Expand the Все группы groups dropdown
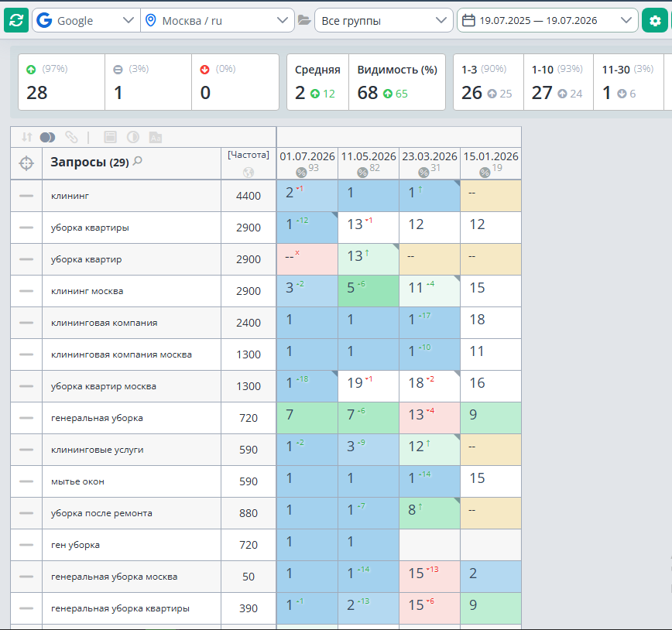 point(383,20)
